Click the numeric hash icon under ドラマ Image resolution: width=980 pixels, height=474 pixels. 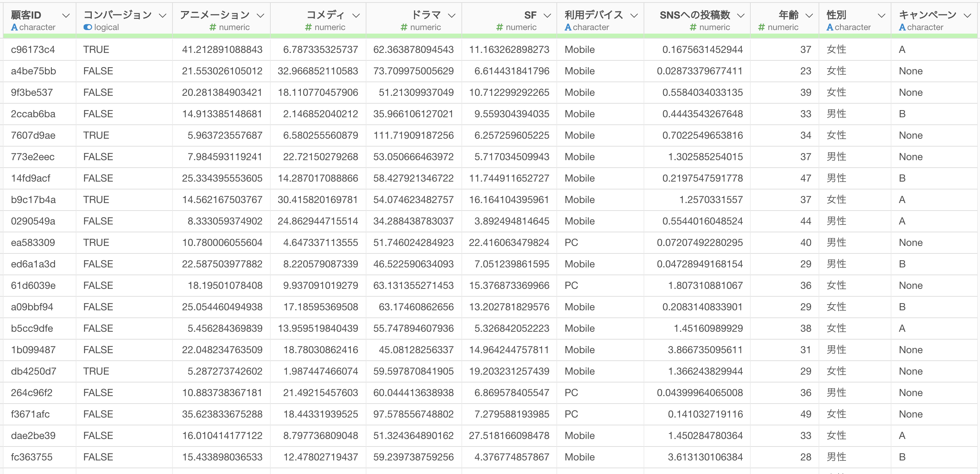(x=404, y=28)
